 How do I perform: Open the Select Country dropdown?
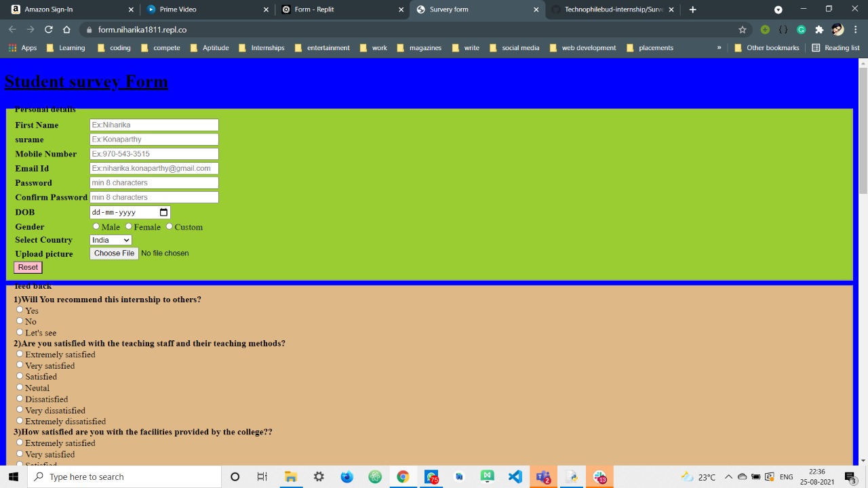[110, 240]
